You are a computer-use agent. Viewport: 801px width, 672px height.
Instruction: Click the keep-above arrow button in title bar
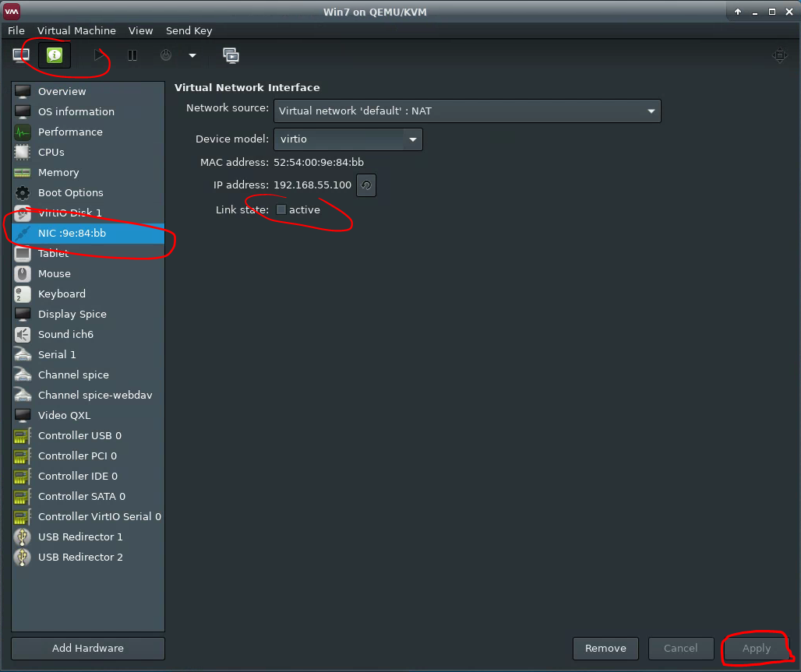(x=738, y=12)
